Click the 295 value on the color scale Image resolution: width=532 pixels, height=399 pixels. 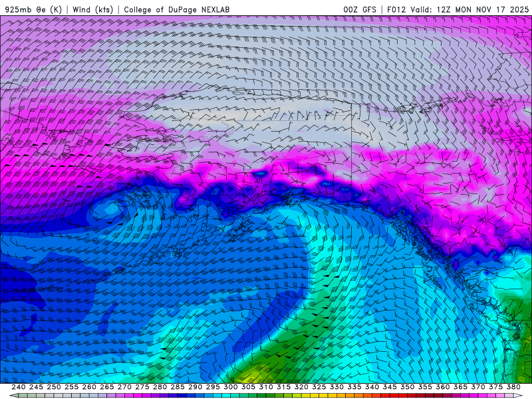(213, 387)
